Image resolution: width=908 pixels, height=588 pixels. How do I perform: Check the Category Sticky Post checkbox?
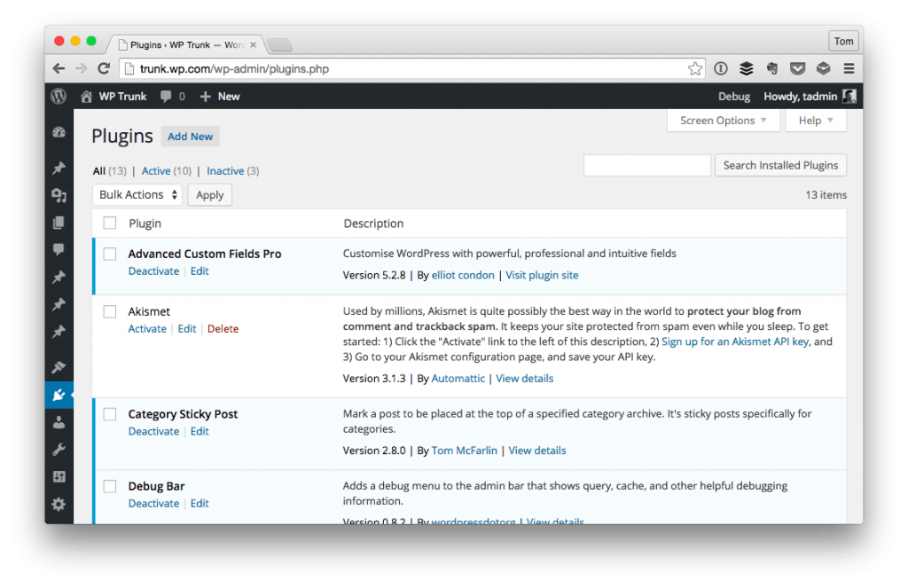pos(109,414)
